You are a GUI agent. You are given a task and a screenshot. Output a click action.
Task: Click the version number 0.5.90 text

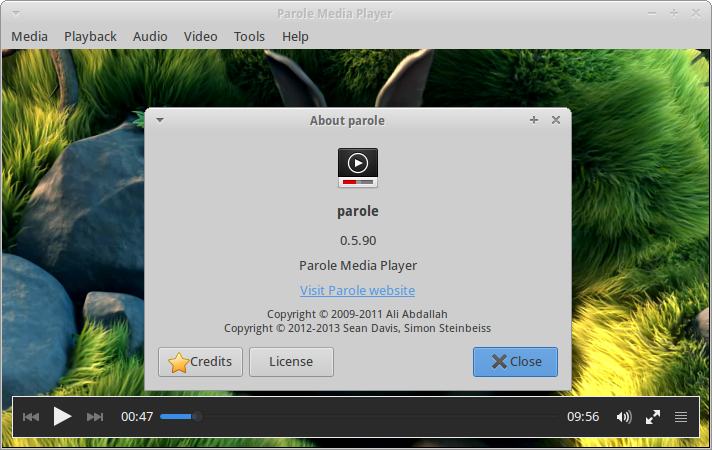pos(358,241)
